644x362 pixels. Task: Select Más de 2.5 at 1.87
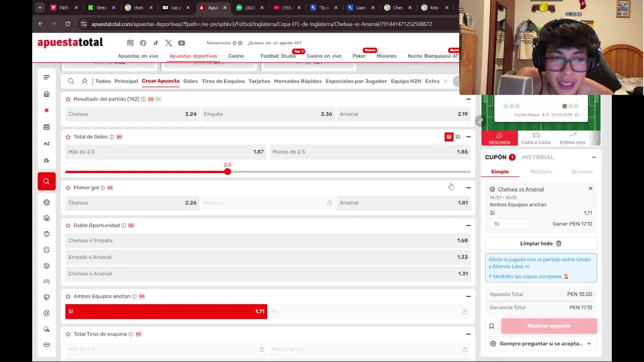click(x=166, y=152)
